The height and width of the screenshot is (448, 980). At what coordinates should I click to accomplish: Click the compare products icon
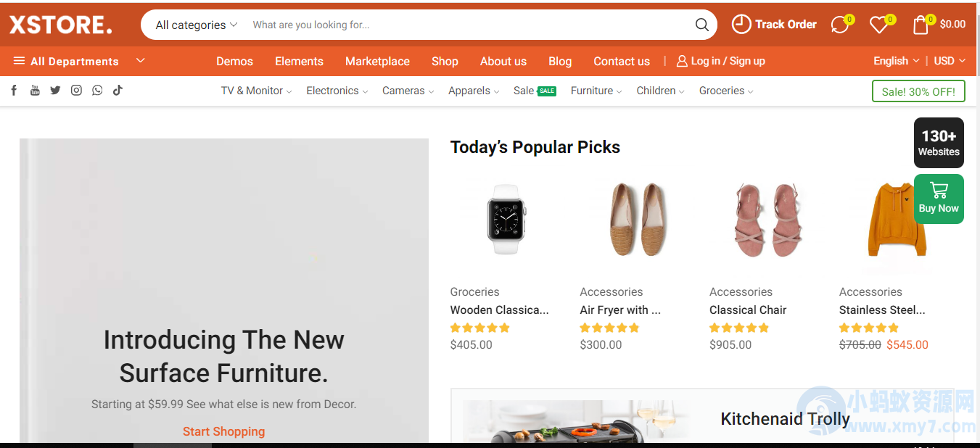[x=838, y=24]
